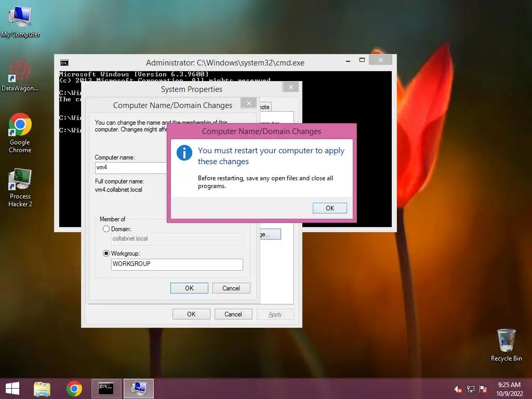The height and width of the screenshot is (399, 532).
Task: Open the DataWagon desktop shortcut
Action: [x=20, y=75]
